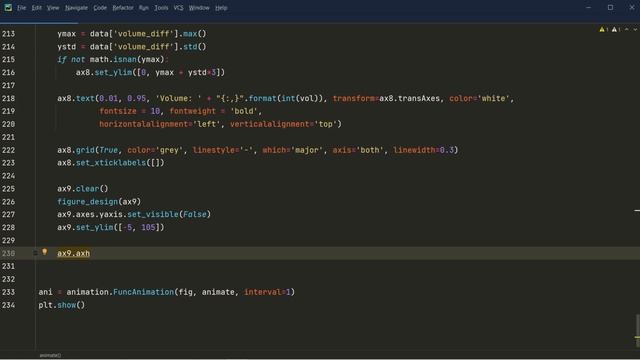Maximize the PyCharm window
Viewport: 640px width, 360px height.
[610, 7]
